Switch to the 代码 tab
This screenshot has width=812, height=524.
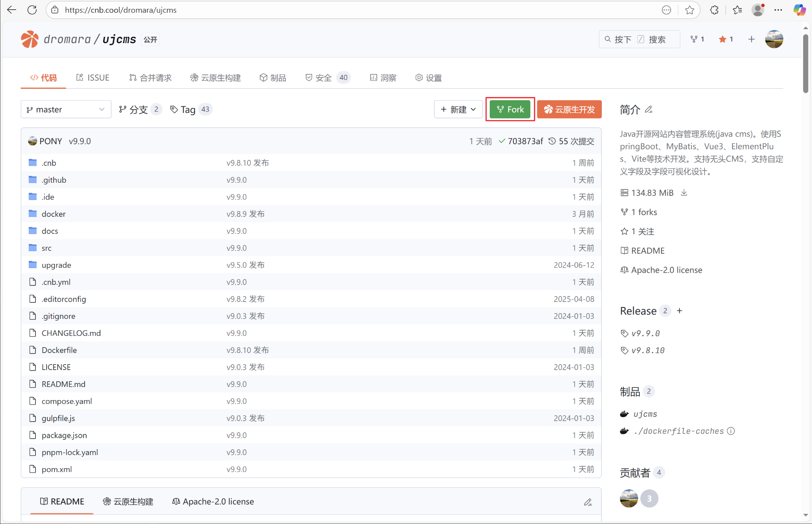(43, 78)
